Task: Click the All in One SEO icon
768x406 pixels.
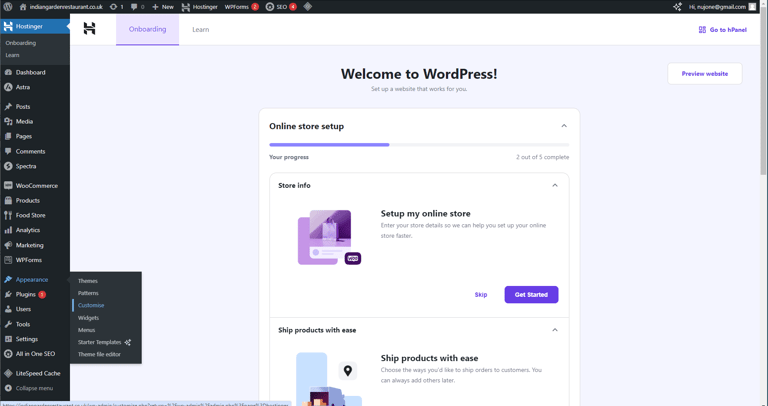Action: 8,354
